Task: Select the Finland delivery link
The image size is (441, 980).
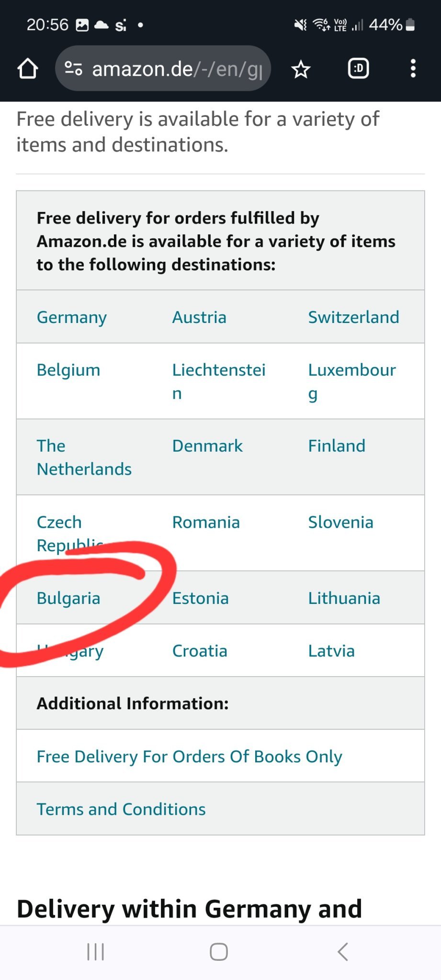Action: [337, 446]
